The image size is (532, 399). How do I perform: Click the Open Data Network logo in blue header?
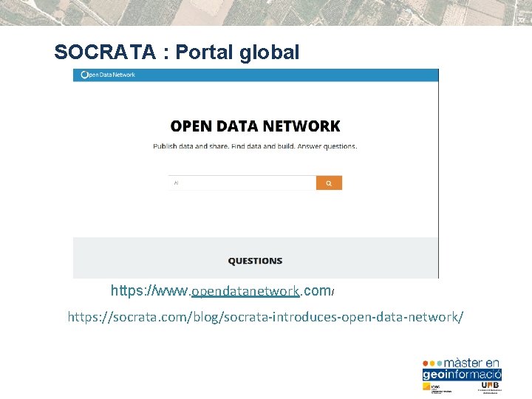click(x=108, y=75)
